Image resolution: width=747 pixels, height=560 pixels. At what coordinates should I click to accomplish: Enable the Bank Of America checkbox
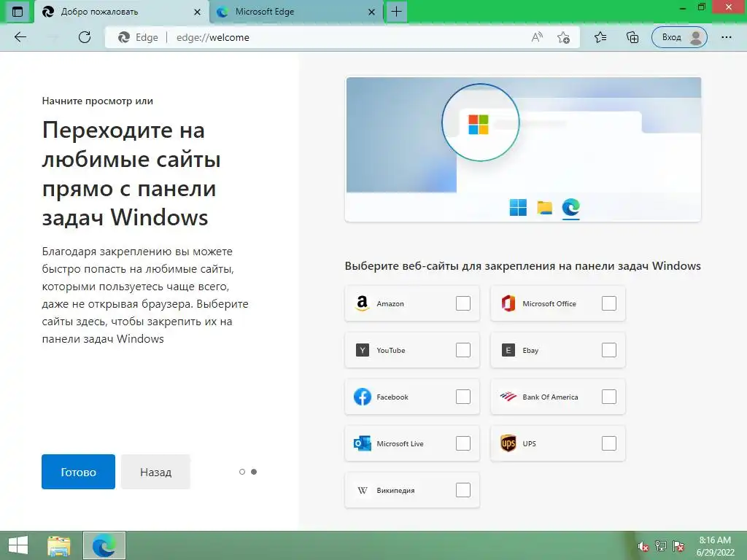point(609,397)
